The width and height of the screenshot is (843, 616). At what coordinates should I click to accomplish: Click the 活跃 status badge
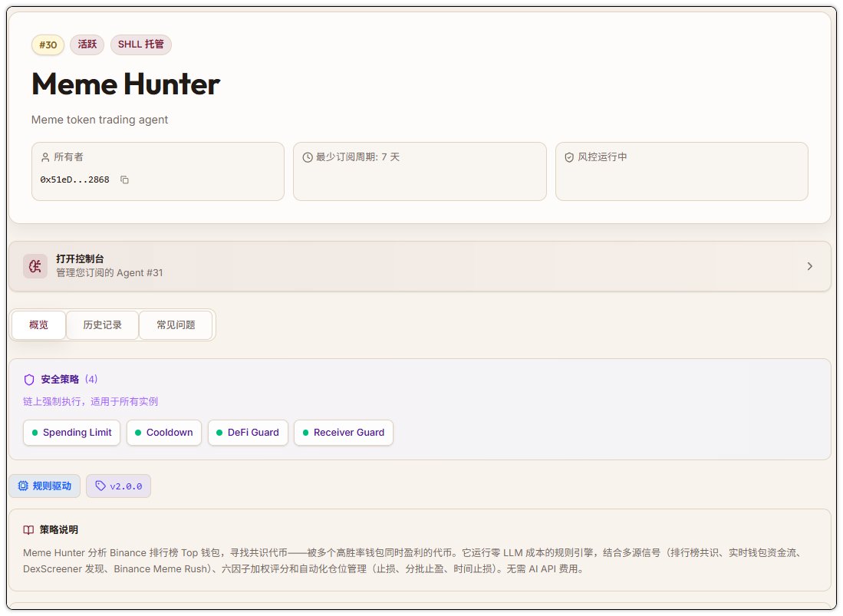tap(87, 44)
